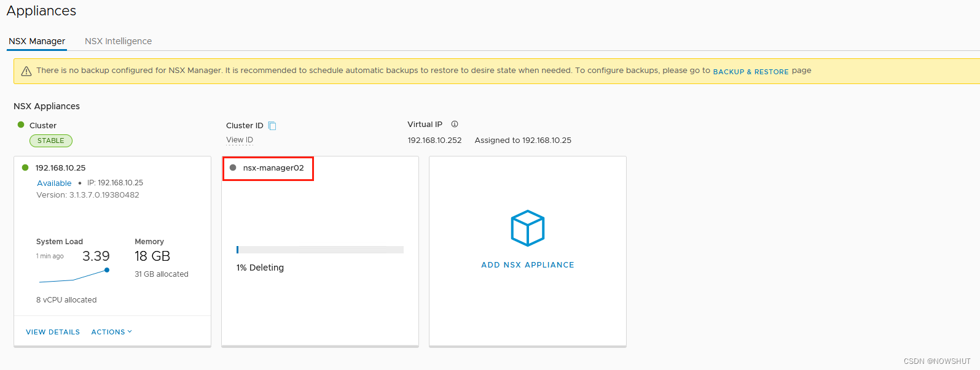Open VIEW DETAILS for node 192.168.10.25
The width and height of the screenshot is (980, 370).
point(53,332)
